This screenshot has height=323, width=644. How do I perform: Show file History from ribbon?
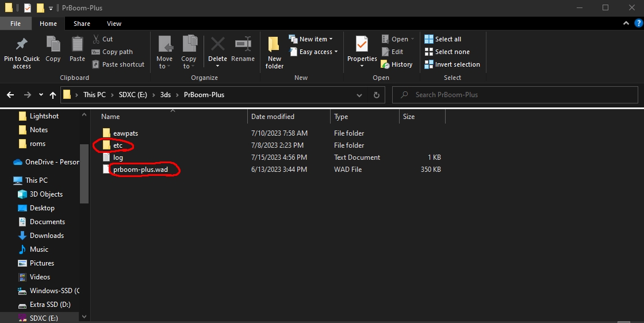pyautogui.click(x=397, y=64)
